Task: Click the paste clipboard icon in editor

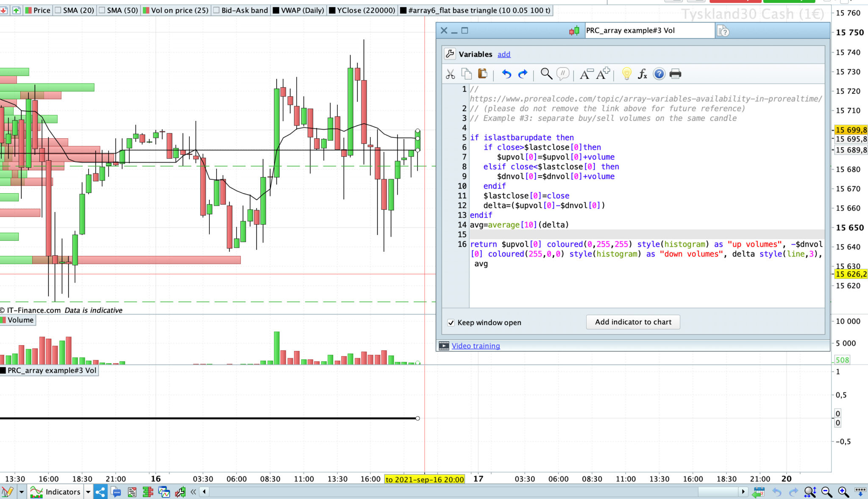Action: tap(482, 74)
